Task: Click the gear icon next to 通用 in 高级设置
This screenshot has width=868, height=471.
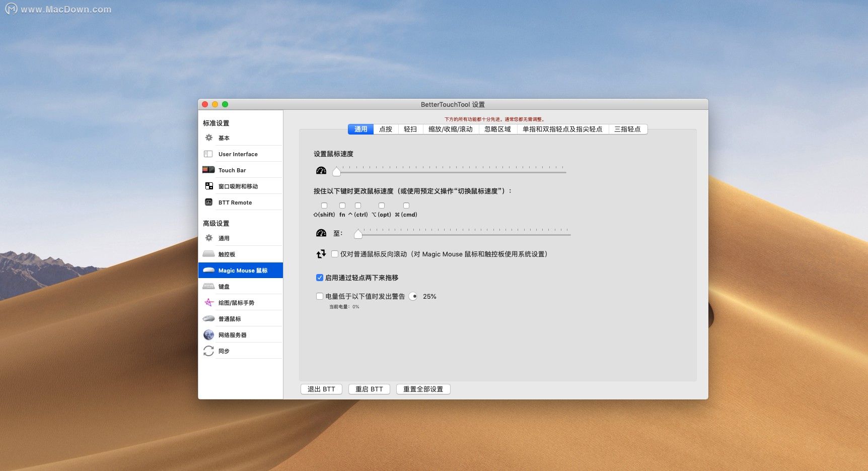Action: (x=209, y=238)
